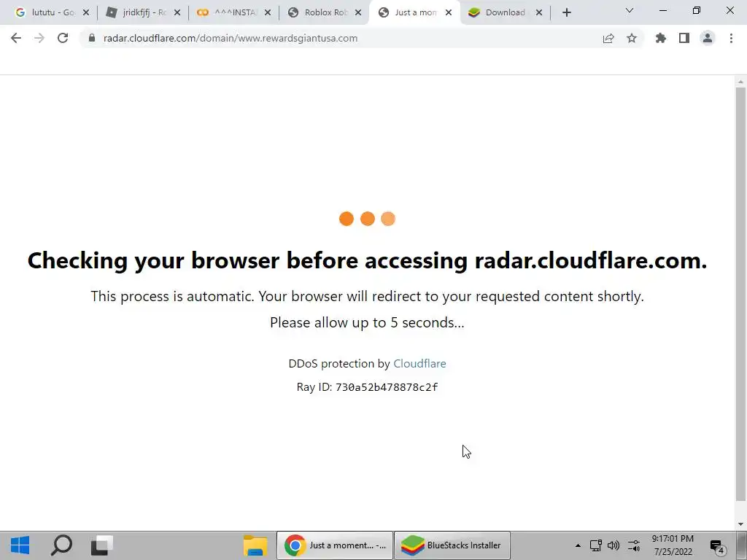Screen dimensions: 747x560
Task: Open BlueStacks Installer from taskbar
Action: click(x=452, y=545)
